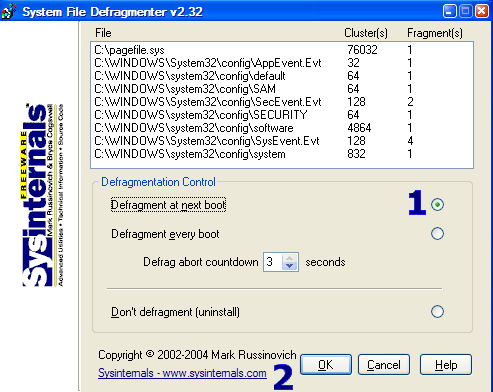
Task: Close the System File Defragmenter window
Action: pyautogui.click(x=482, y=11)
